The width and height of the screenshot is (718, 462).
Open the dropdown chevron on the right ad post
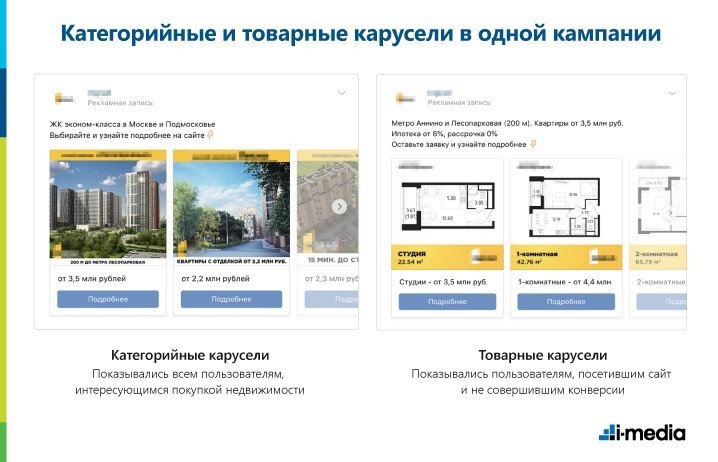point(672,93)
